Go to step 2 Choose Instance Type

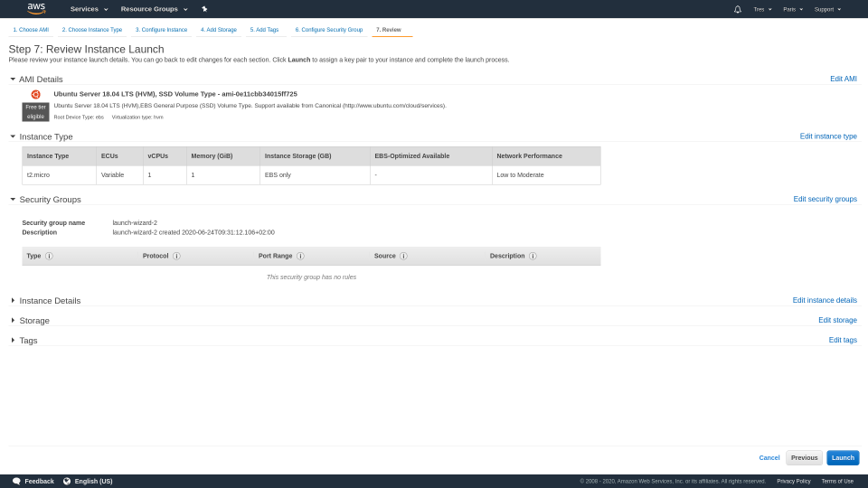92,30
